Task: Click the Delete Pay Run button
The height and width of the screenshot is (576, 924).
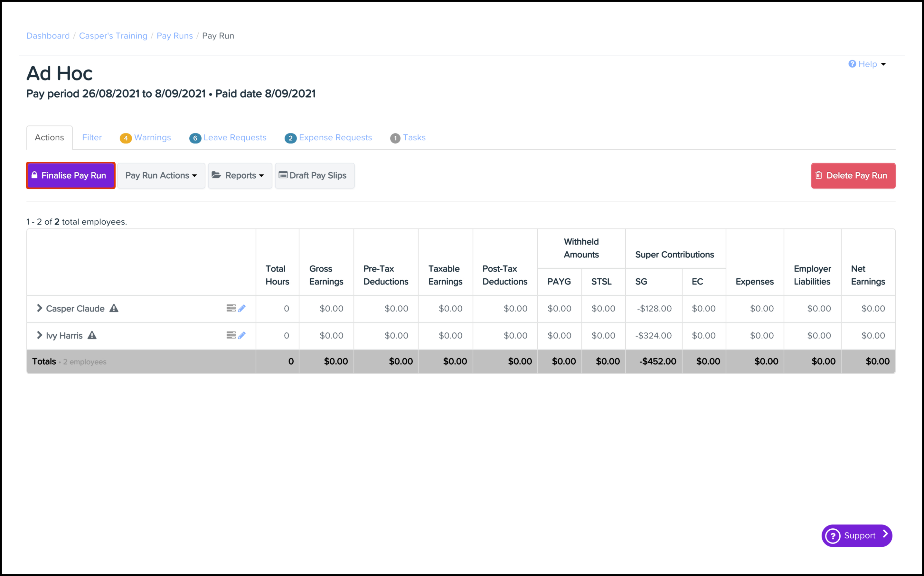Action: coord(853,176)
